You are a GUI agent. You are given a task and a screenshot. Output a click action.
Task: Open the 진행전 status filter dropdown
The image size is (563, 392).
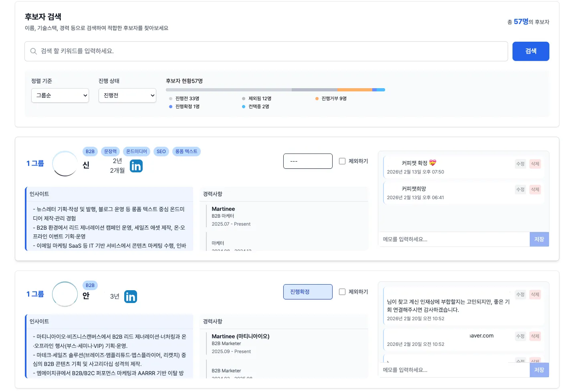coord(127,95)
